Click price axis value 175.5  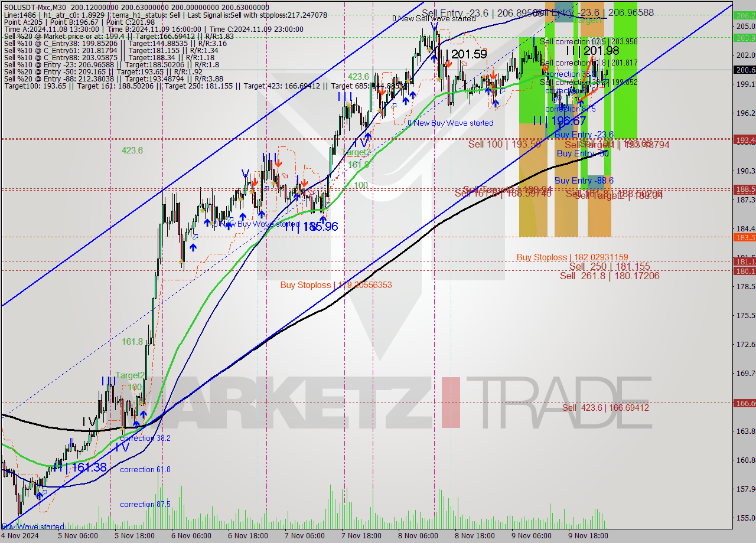745,315
